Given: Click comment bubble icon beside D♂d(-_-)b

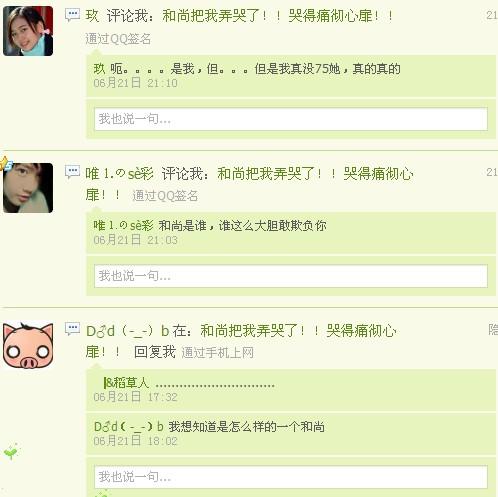Looking at the screenshot, I should [72, 329].
